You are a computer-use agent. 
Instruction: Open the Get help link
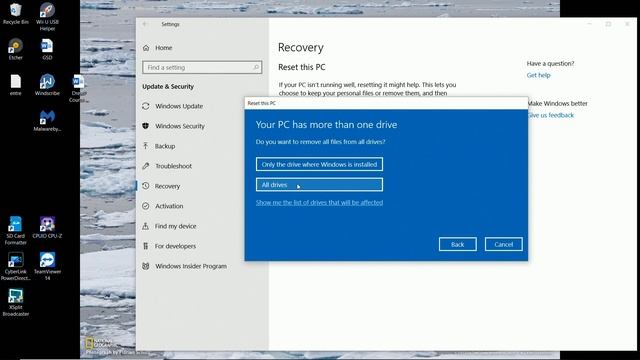click(x=538, y=75)
